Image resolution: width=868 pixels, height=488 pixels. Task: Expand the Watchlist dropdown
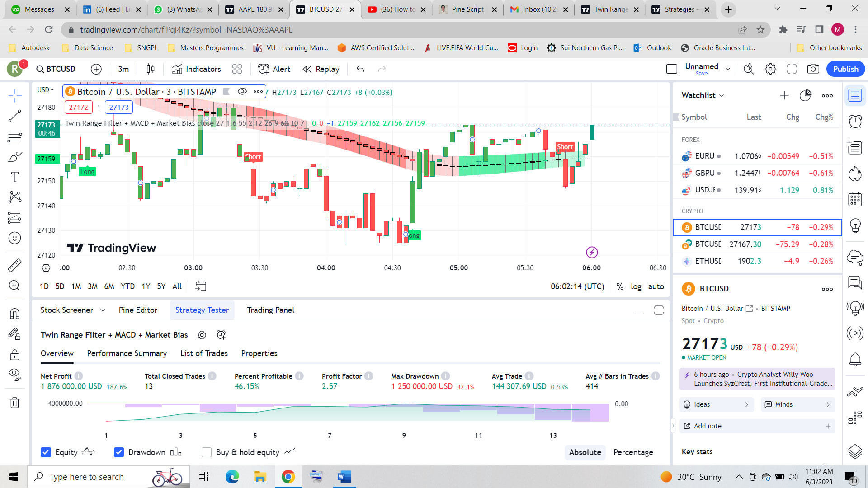722,95
